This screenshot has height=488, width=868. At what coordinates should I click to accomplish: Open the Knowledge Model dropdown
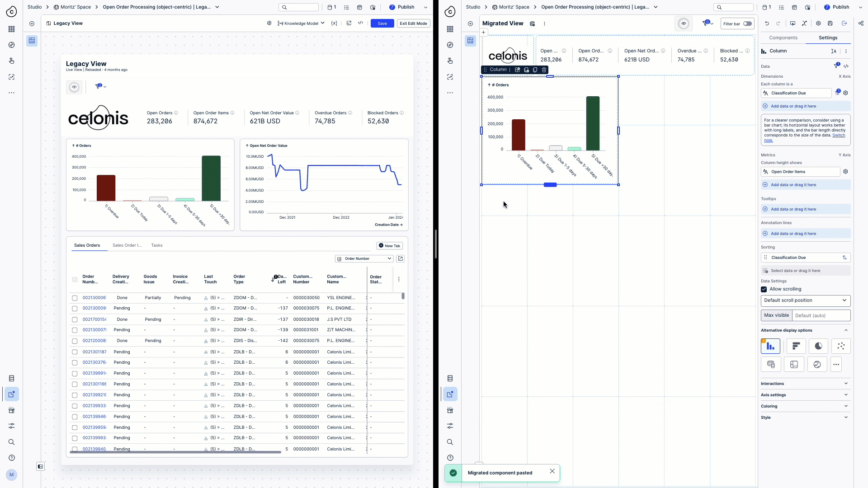[301, 23]
